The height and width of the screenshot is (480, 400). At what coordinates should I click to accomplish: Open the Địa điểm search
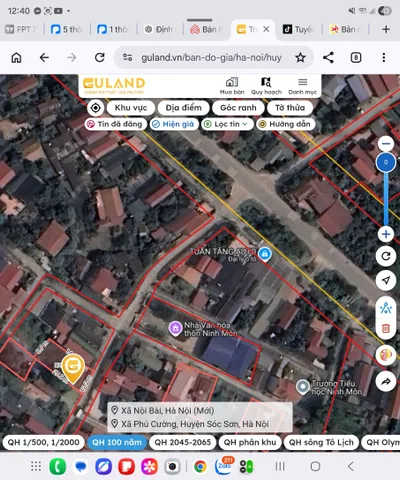click(x=183, y=108)
